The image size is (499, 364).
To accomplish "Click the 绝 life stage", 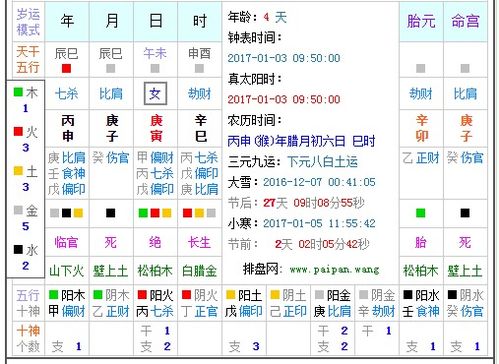I will point(155,242).
